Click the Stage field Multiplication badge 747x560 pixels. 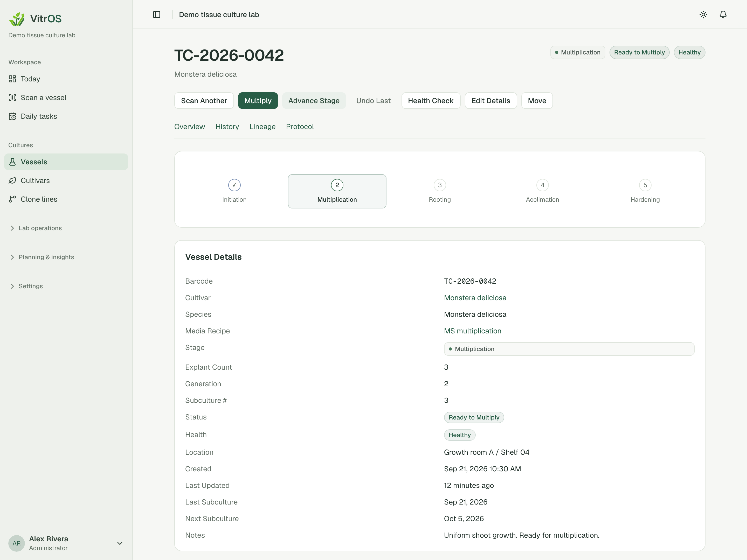pos(569,349)
